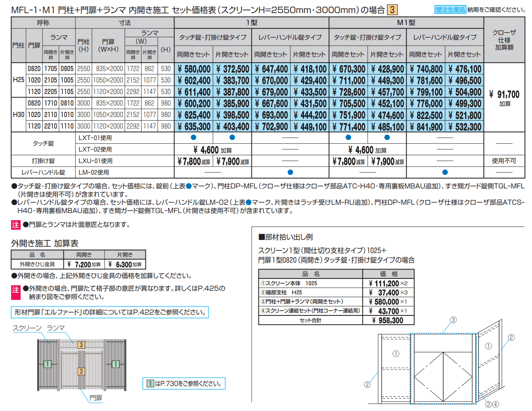Click the blue 受注生産品 badge
This screenshot has height=411, width=532.
[450, 10]
